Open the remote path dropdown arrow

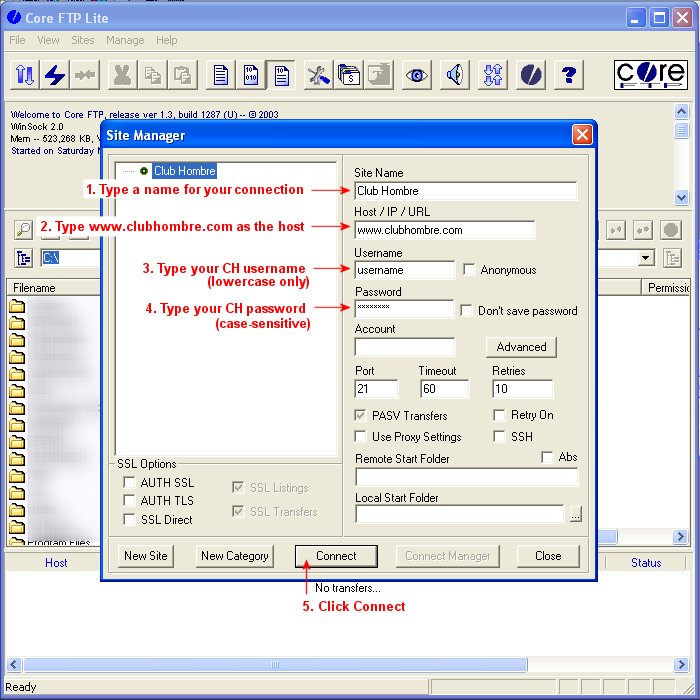point(645,258)
